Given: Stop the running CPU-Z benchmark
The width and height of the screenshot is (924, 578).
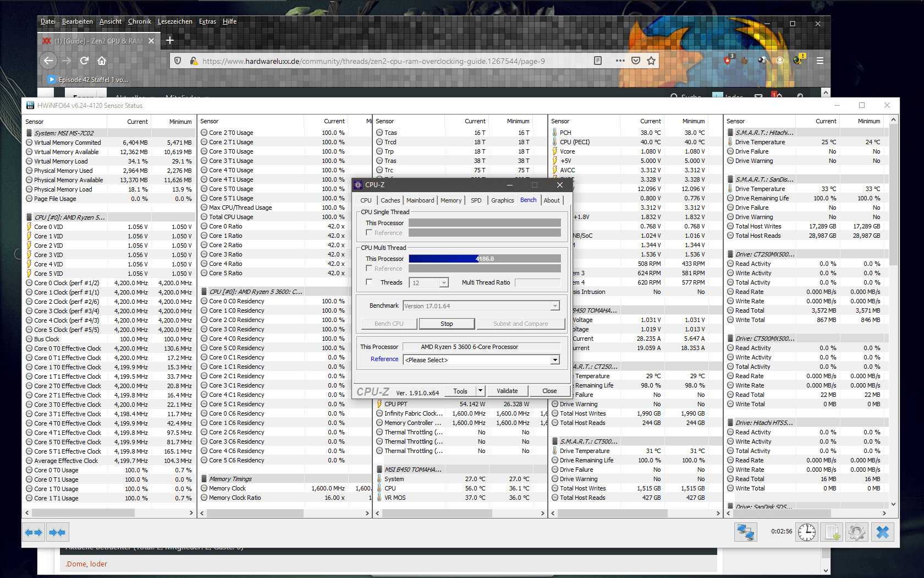Looking at the screenshot, I should pyautogui.click(x=447, y=324).
